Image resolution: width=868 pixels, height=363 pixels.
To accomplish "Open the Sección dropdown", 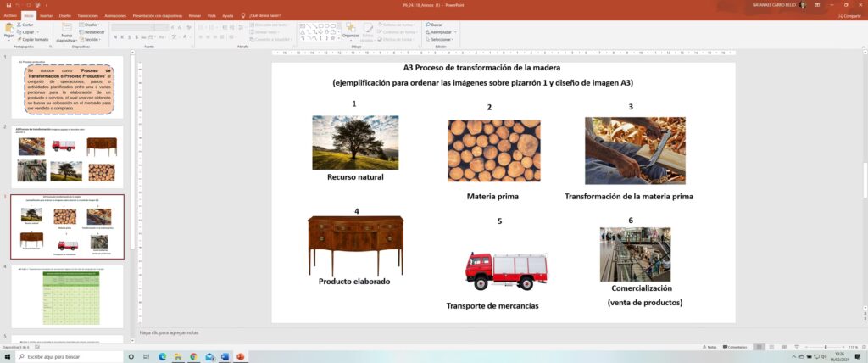I will coord(92,39).
